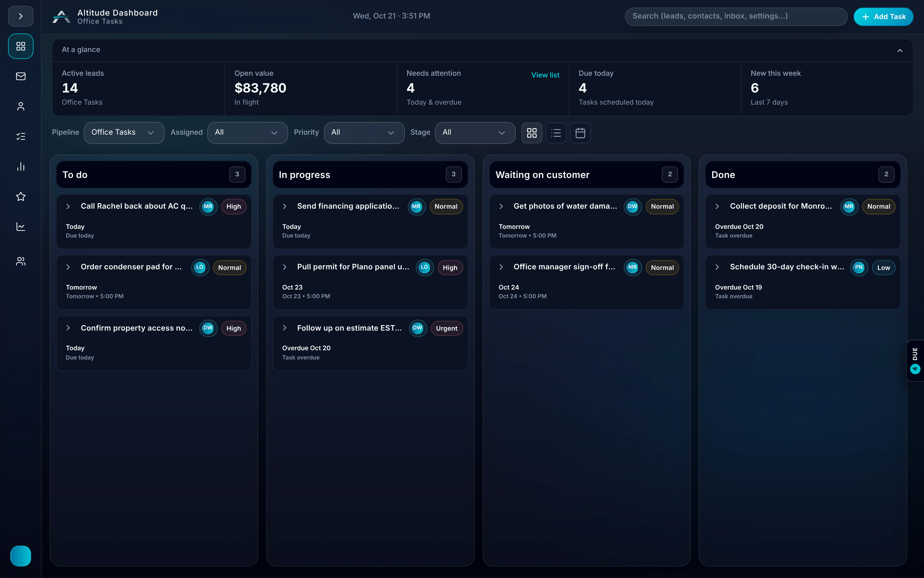Open the inbox mail icon in sidebar

(21, 77)
